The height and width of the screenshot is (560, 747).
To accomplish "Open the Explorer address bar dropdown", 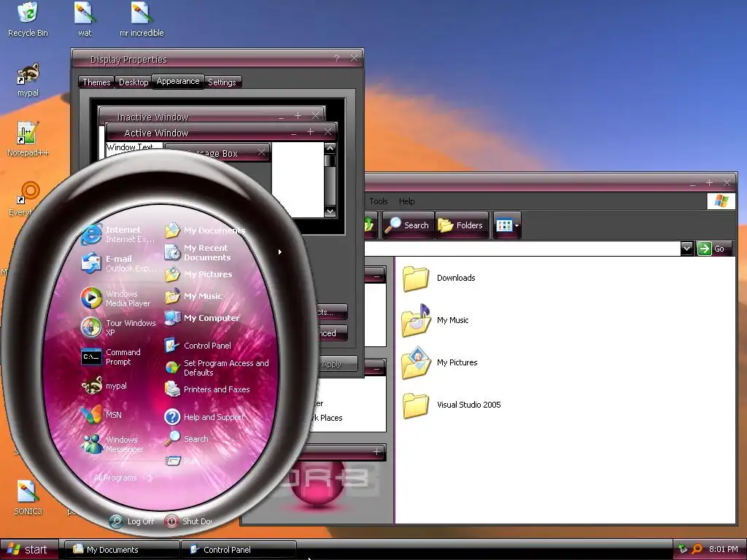I will tap(686, 248).
